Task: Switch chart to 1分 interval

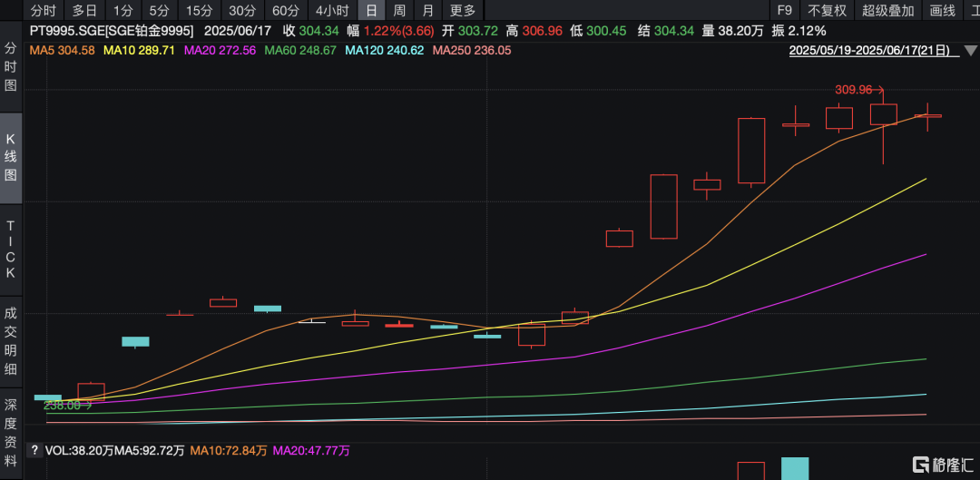Action: pyautogui.click(x=123, y=10)
